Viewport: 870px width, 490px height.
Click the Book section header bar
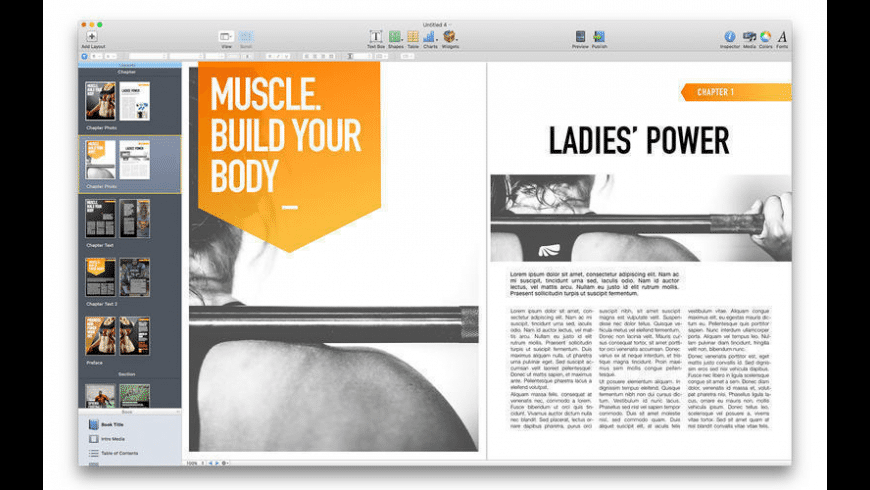click(129, 412)
